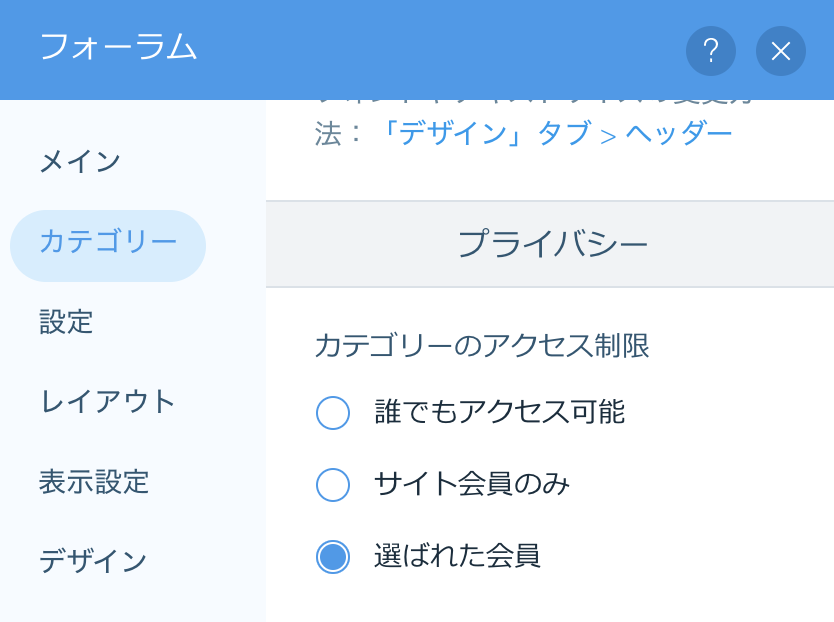Click the プライバシー section header
Viewport: 834px width, 622px height.
click(552, 245)
